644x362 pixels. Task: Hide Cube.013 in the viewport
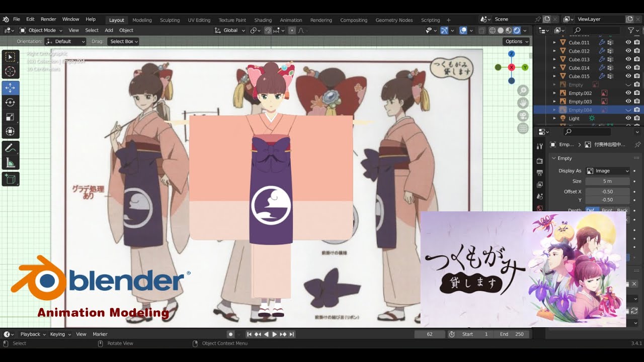[x=628, y=59]
